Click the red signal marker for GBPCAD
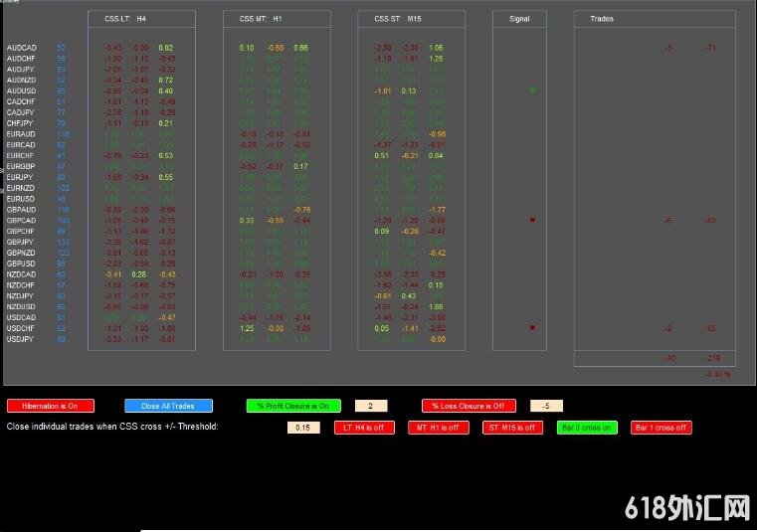Viewport: 757px width, 532px height. [532, 220]
